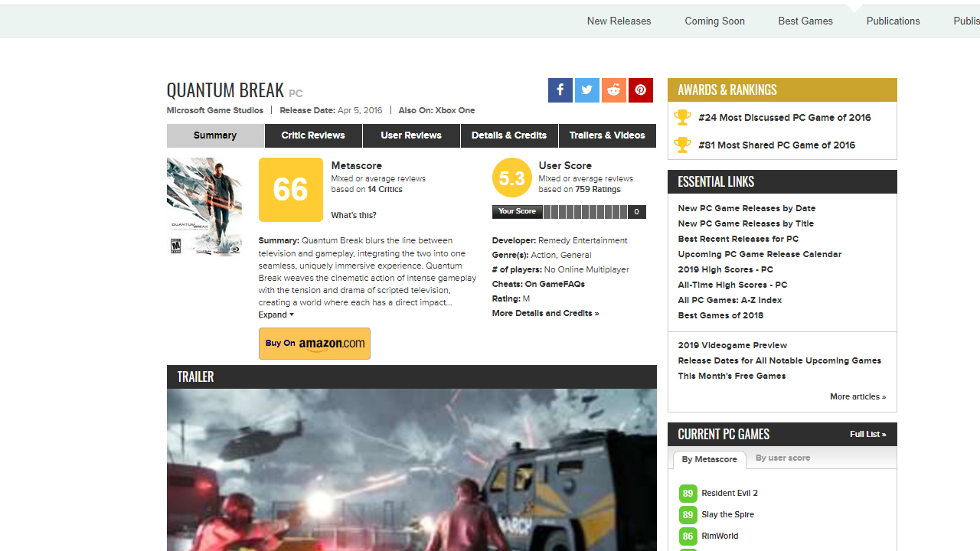This screenshot has width=980, height=551.
Task: Open RimWorld in games list
Action: [x=720, y=536]
